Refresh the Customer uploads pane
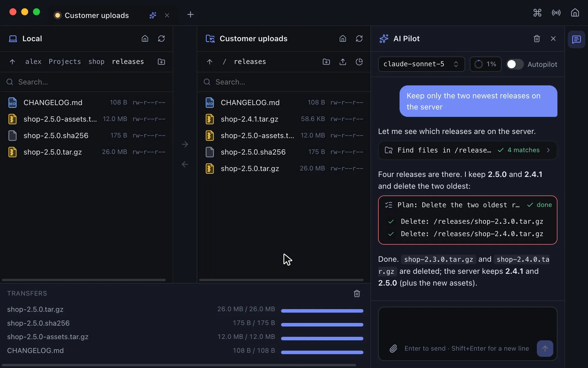588x368 pixels. coord(359,39)
